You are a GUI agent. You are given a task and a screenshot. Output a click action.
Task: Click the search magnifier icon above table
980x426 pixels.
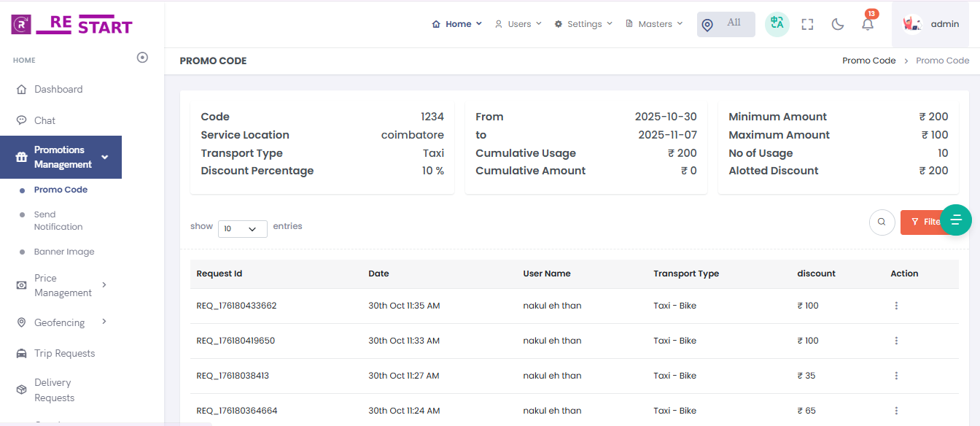882,222
